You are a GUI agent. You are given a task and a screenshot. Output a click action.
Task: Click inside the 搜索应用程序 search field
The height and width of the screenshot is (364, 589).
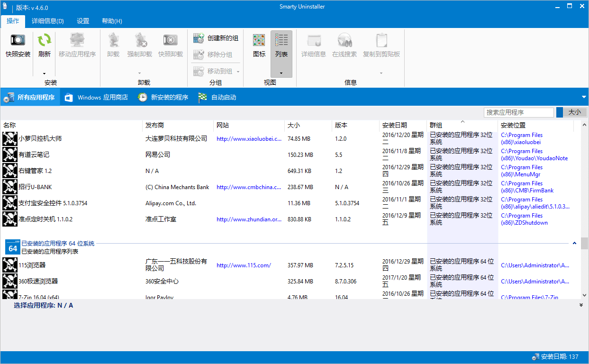(518, 112)
